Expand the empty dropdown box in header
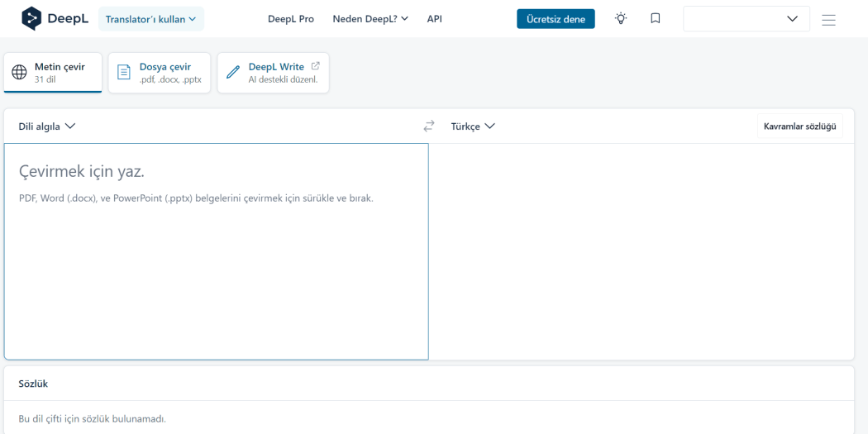This screenshot has width=868, height=434. pos(746,19)
